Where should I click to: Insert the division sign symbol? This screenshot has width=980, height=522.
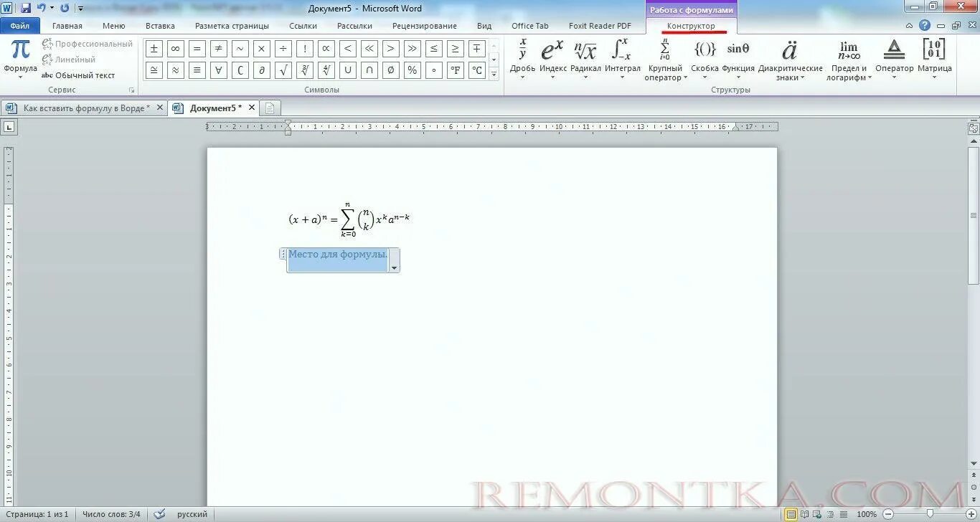(283, 49)
